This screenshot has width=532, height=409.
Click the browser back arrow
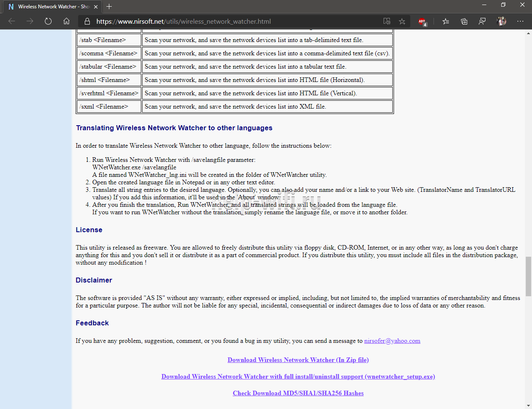[x=12, y=21]
